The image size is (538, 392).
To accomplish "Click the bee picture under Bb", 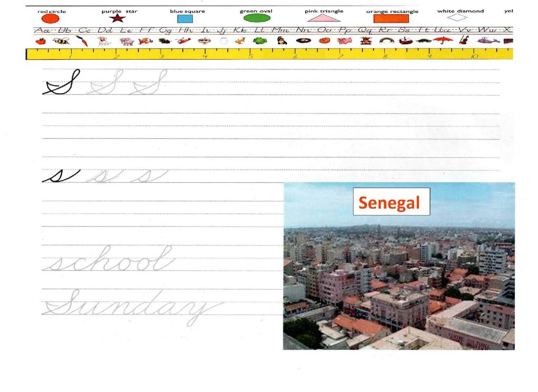I will click(x=61, y=41).
